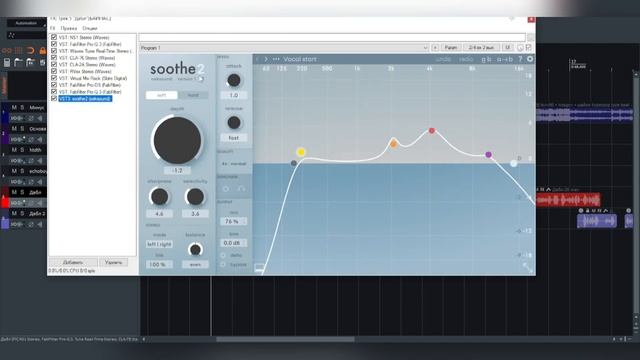This screenshot has width=640, height=360.
Task: Open the 2:4 in 2 out routing button
Action: pyautogui.click(x=481, y=48)
